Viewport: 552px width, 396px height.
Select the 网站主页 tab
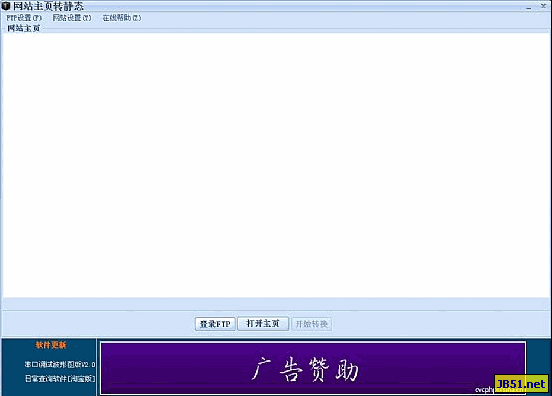point(24,29)
